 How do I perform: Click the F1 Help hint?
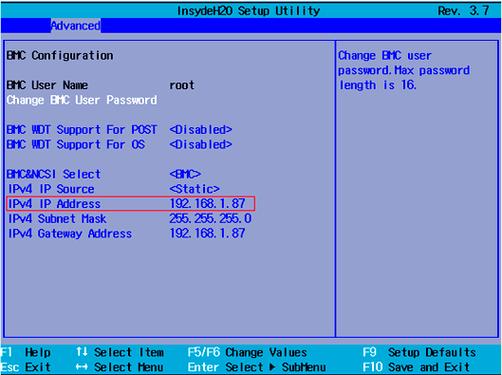click(x=26, y=352)
